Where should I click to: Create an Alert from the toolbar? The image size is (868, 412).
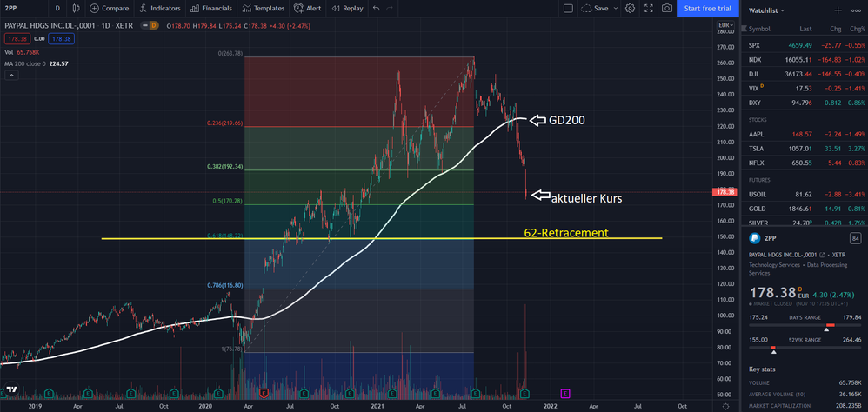(307, 9)
